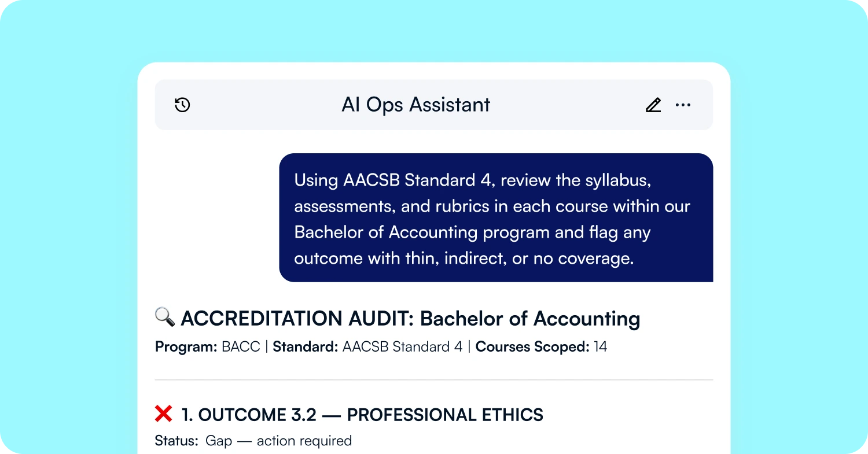The height and width of the screenshot is (454, 868).
Task: Click the pencil edit icon
Action: (x=653, y=105)
